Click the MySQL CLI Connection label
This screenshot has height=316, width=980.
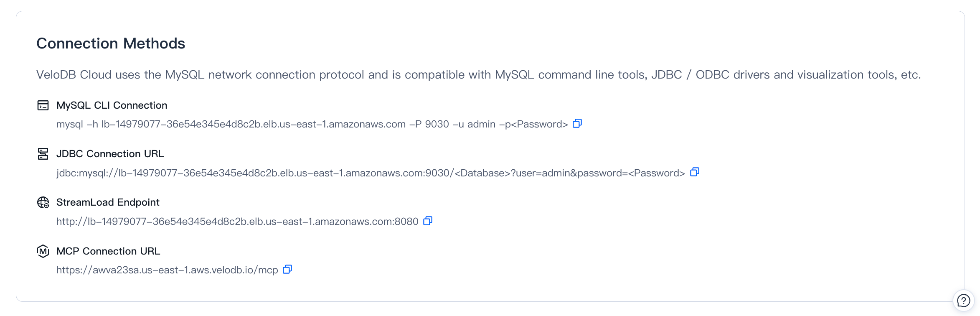[112, 105]
